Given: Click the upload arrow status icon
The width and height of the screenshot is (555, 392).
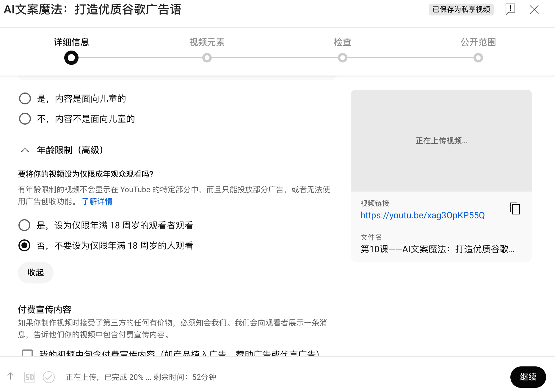Looking at the screenshot, I should (x=10, y=377).
